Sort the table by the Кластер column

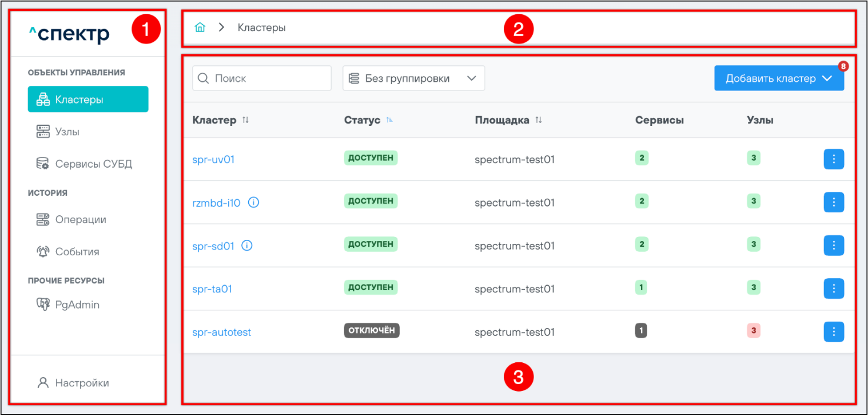tap(246, 120)
